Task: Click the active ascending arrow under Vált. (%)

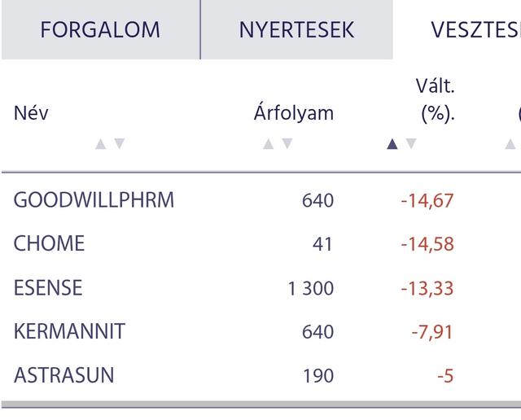Action: coord(392,144)
